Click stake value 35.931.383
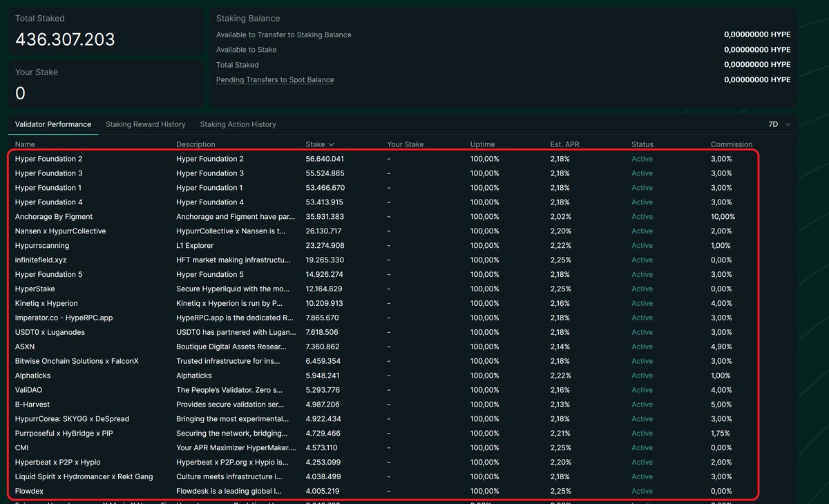This screenshot has height=504, width=829. [x=325, y=217]
